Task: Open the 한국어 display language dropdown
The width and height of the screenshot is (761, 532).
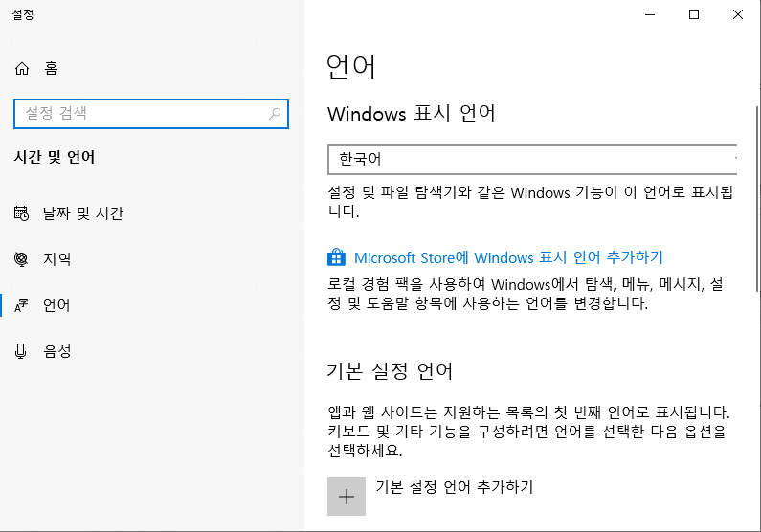Action: pos(532,160)
